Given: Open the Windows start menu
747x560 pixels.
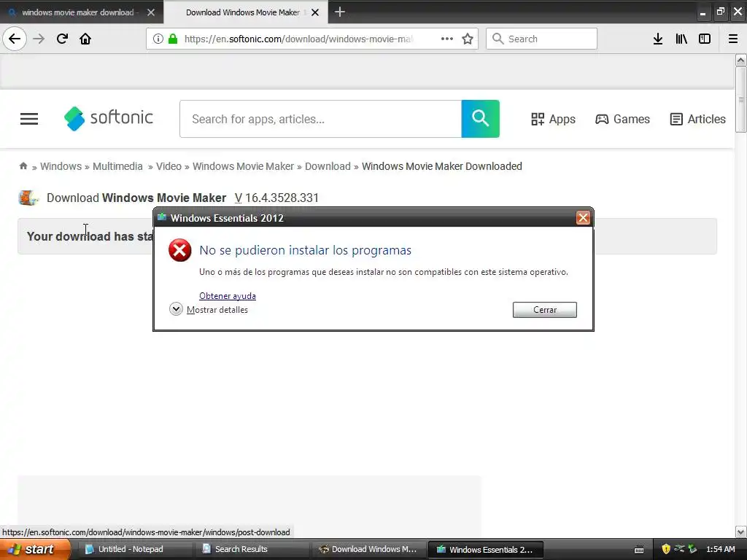Looking at the screenshot, I should [36, 549].
